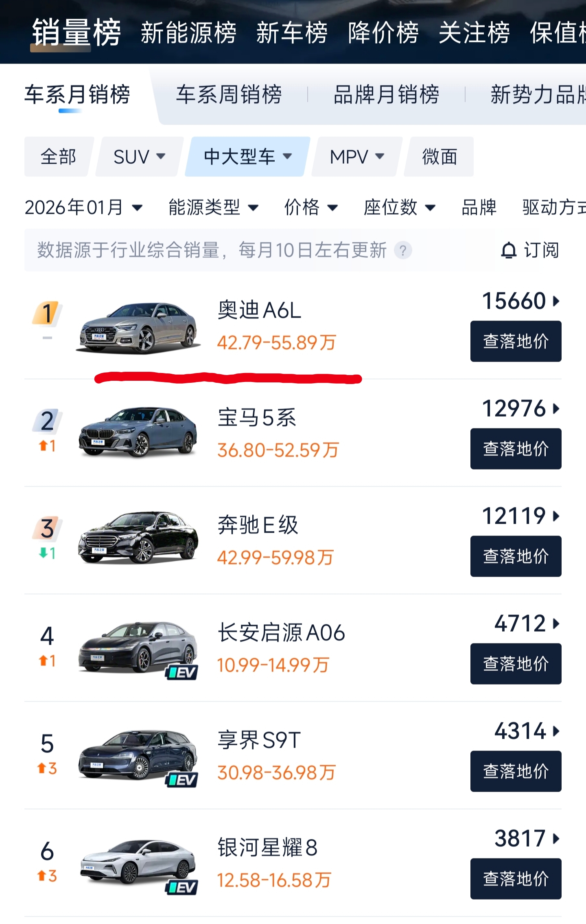Tap the arrow next to 12976
The image size is (586, 924).
pos(556,408)
